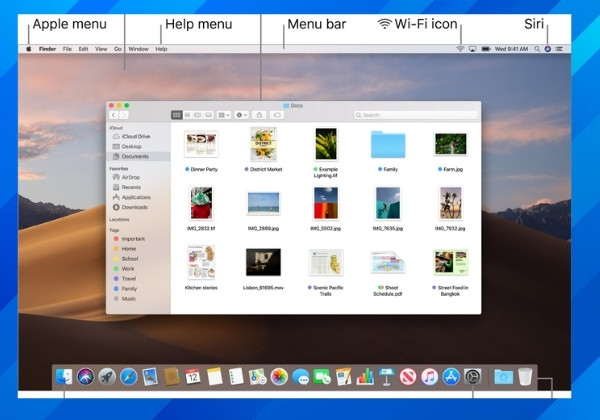Switch Finder to list view
This screenshot has height=420, width=600.
click(188, 115)
